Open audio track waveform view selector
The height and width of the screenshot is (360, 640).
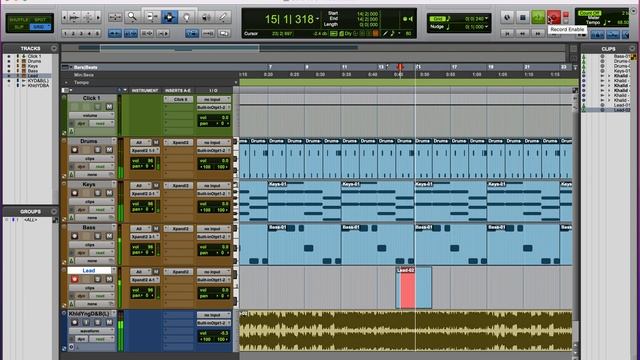[x=91, y=331]
